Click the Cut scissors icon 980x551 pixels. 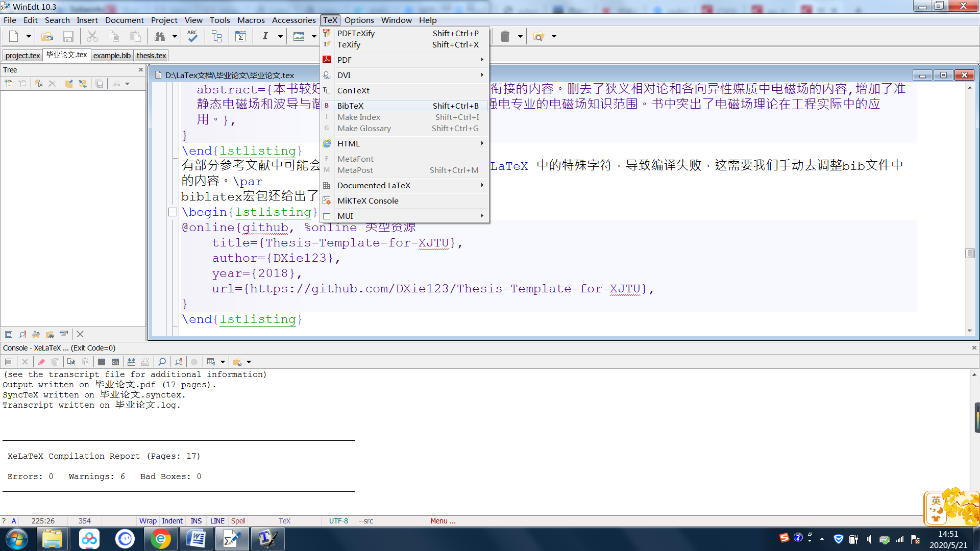[x=92, y=36]
